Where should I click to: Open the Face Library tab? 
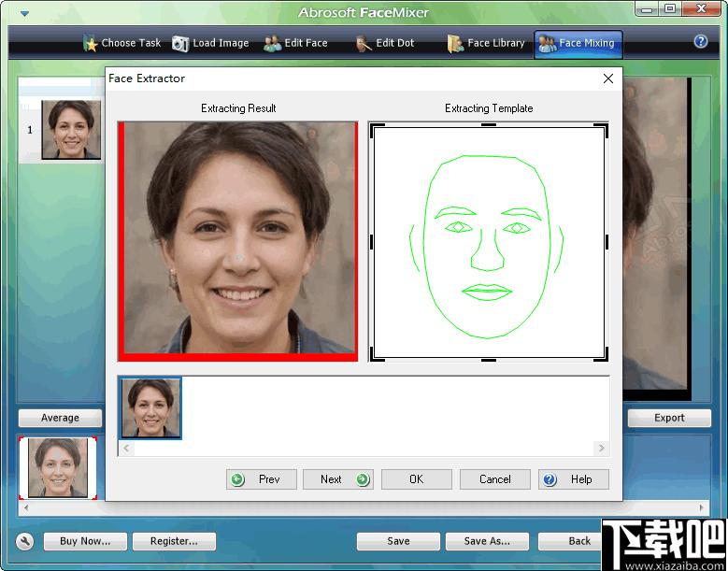[486, 43]
